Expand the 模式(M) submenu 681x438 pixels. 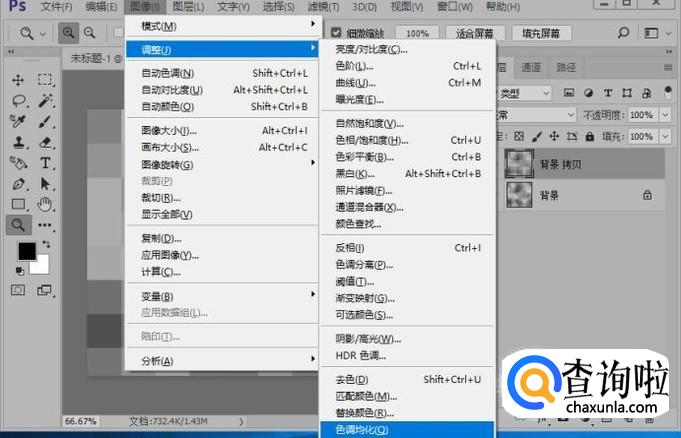[x=222, y=26]
